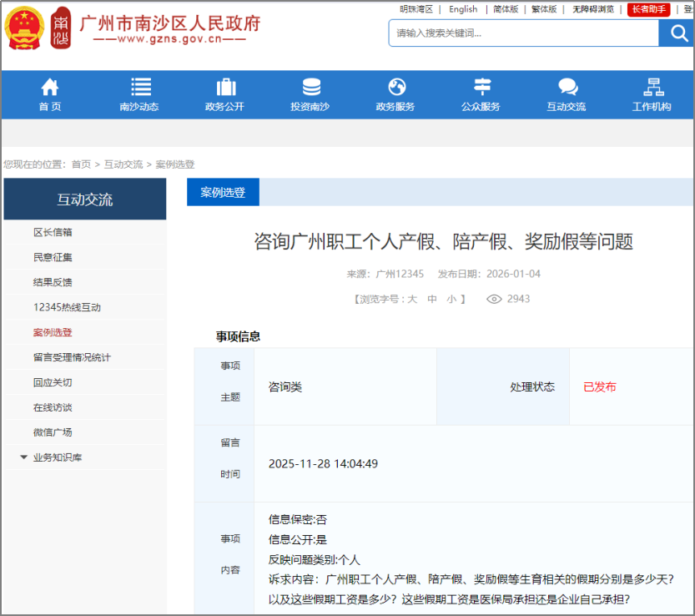Viewport: 695px width, 616px height.
Task: Open 区长信箱 in the sidebar
Action: (53, 232)
